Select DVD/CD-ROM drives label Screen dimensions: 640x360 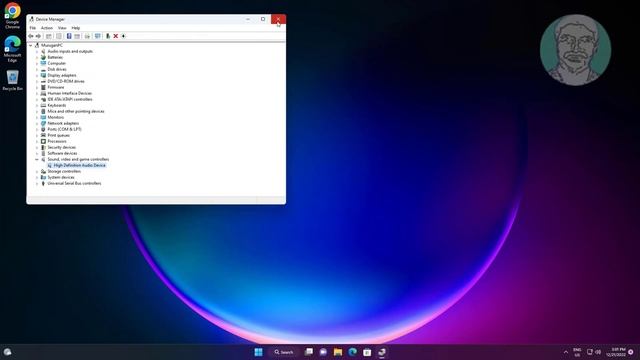click(66, 81)
